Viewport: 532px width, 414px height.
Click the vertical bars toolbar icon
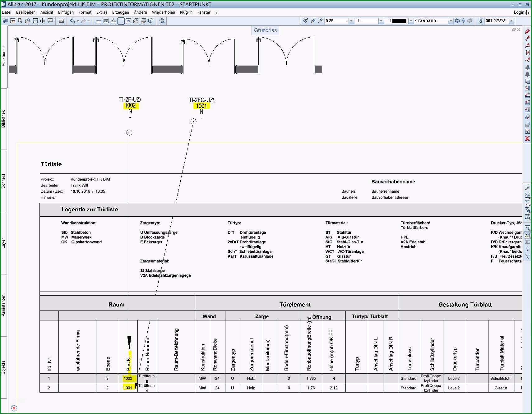[43, 21]
